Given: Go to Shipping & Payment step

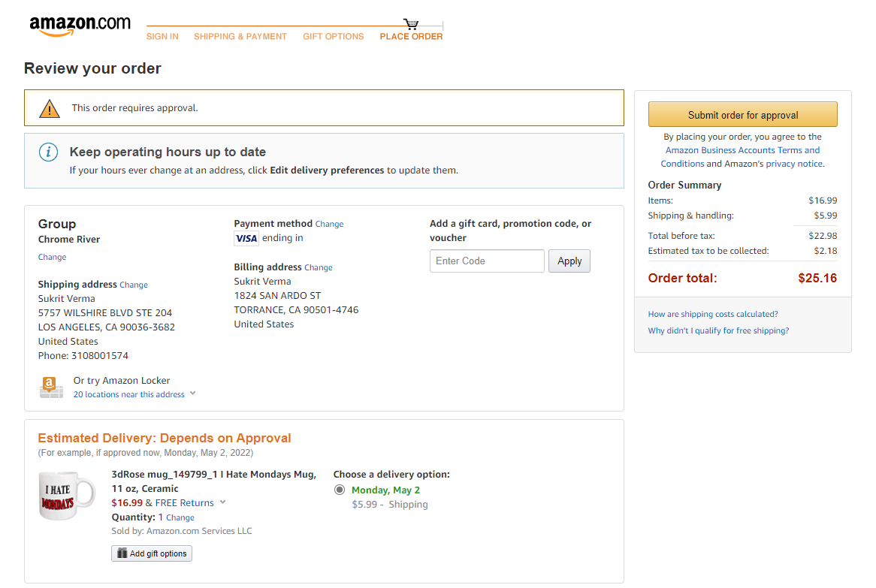Looking at the screenshot, I should (240, 36).
